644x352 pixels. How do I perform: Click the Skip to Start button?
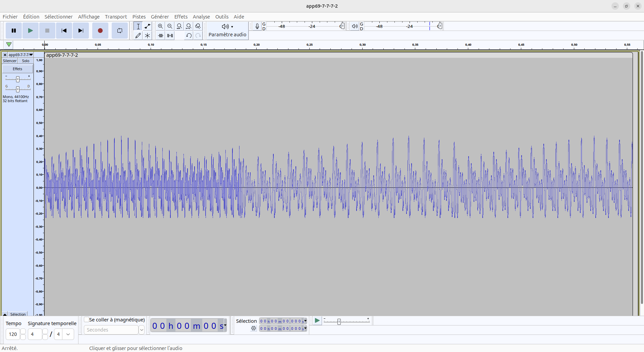click(x=64, y=31)
